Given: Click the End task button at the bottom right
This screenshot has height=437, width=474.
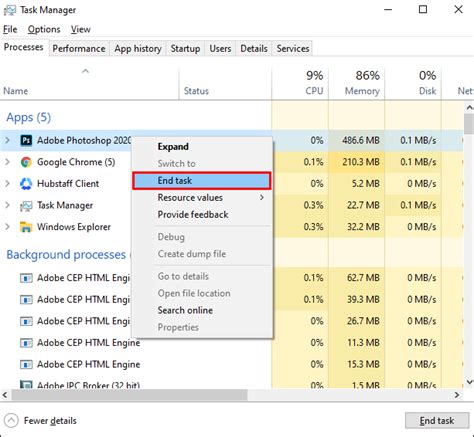Looking at the screenshot, I should pos(437,421).
